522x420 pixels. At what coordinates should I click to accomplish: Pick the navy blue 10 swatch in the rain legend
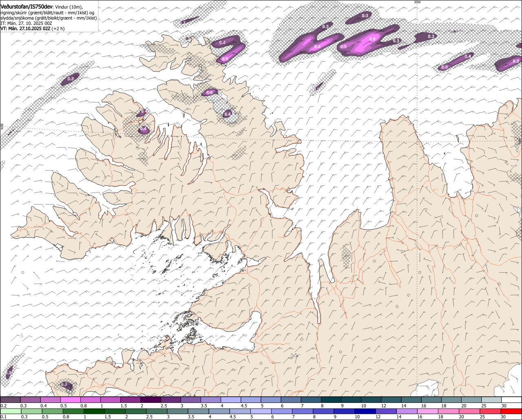[366, 411]
